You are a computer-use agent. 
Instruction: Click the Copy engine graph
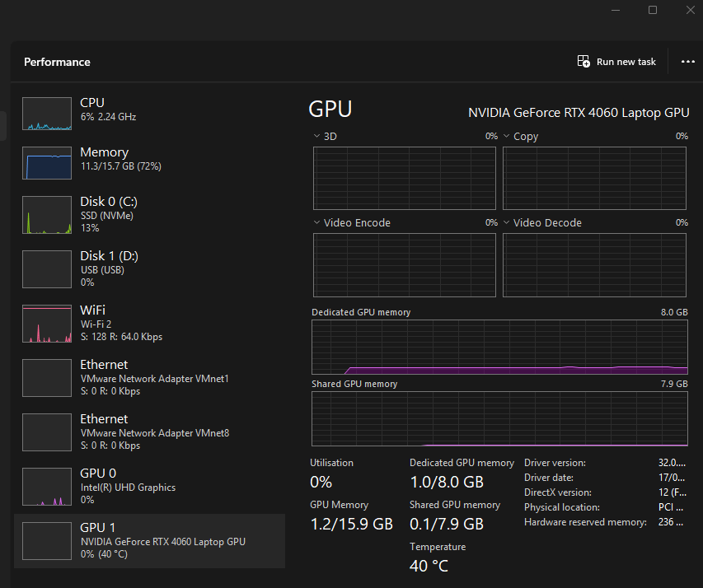(x=594, y=178)
